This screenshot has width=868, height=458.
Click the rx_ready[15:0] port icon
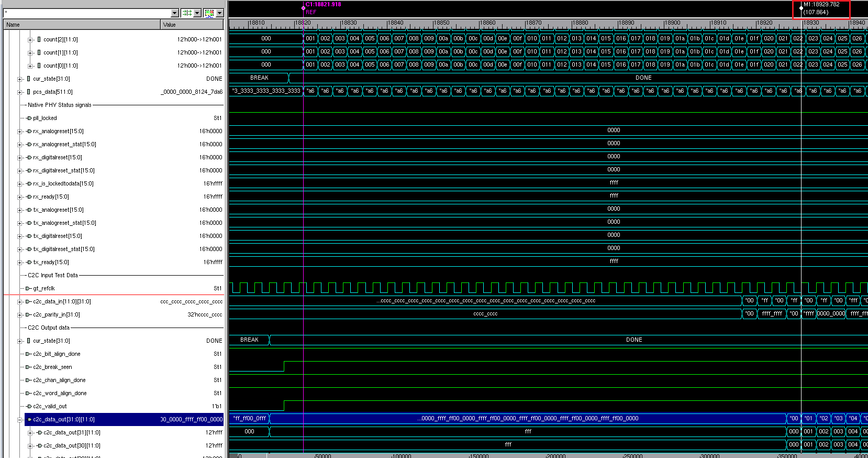point(29,197)
